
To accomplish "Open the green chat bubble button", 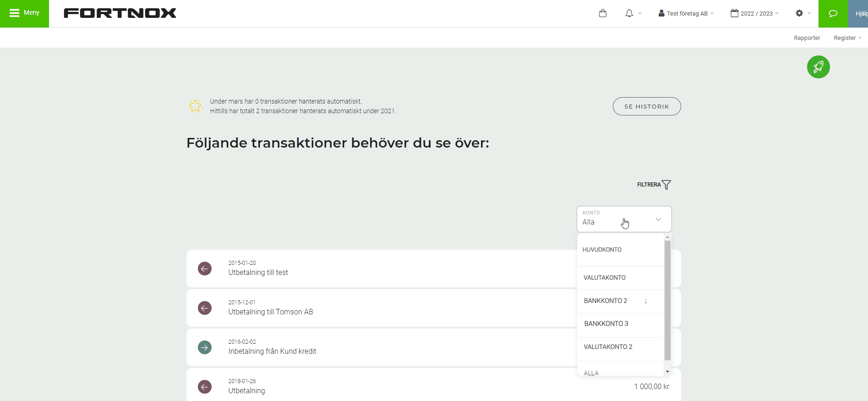I will (833, 13).
